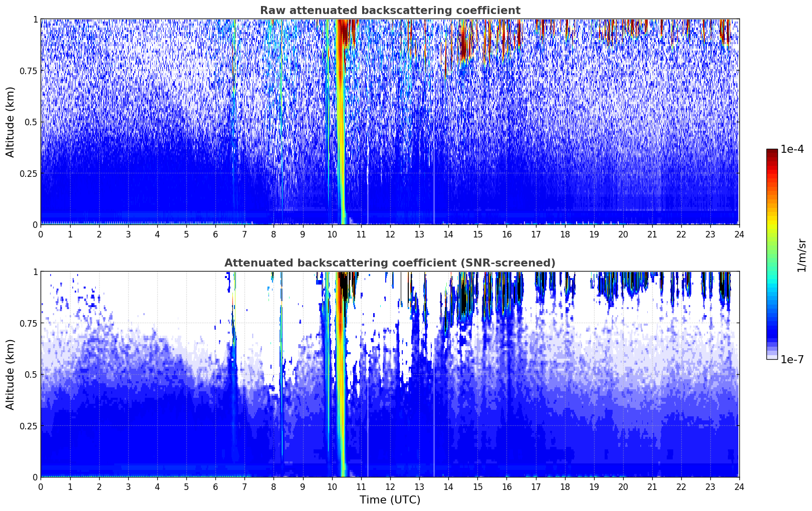
Task: Select the "1/m/sr" colorbar unit label
Action: point(801,254)
